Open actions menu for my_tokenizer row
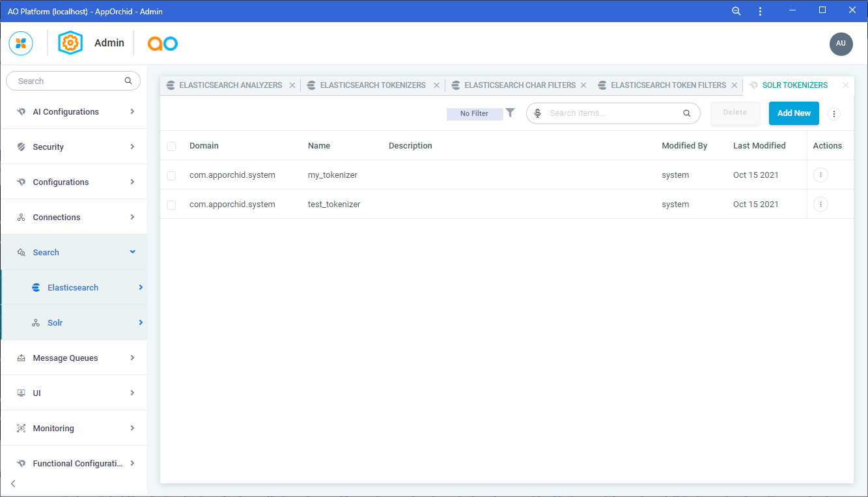 tap(820, 175)
